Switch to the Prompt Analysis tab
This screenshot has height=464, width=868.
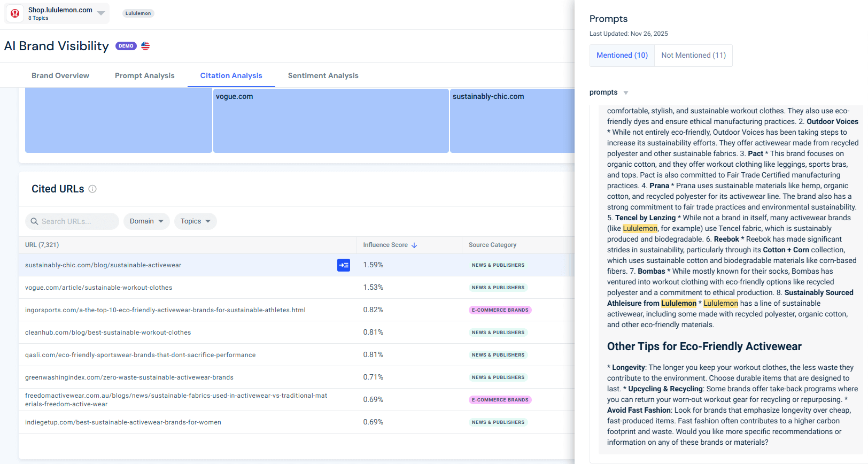145,75
